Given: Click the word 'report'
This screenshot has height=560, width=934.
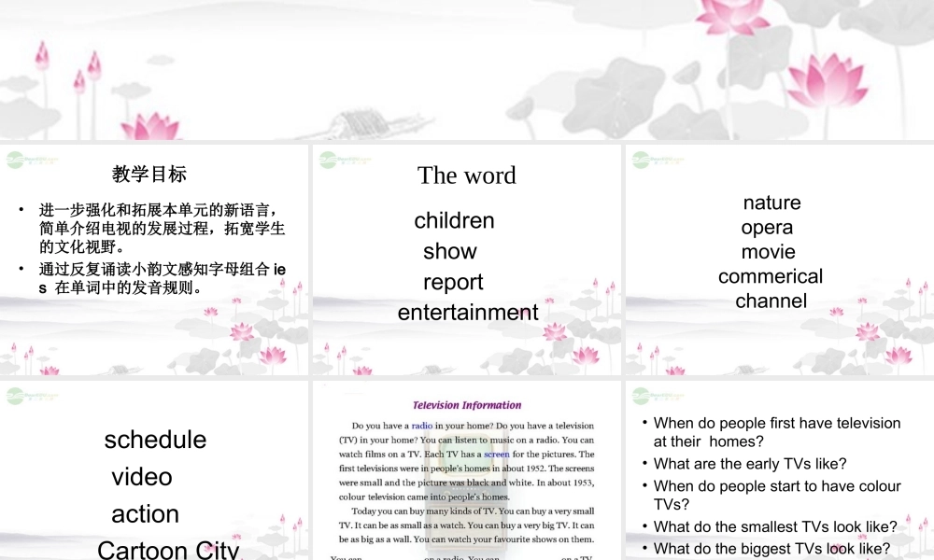Looking at the screenshot, I should coord(453,282).
